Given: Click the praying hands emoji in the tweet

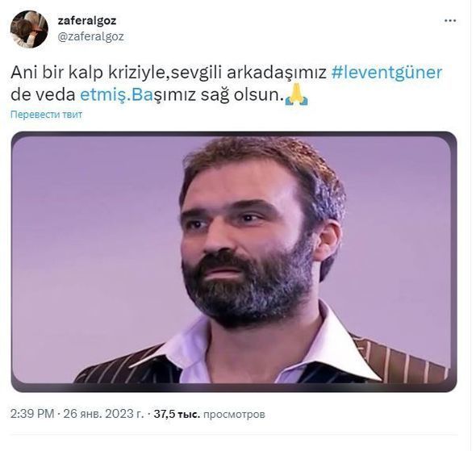Looking at the screenshot, I should tap(297, 95).
